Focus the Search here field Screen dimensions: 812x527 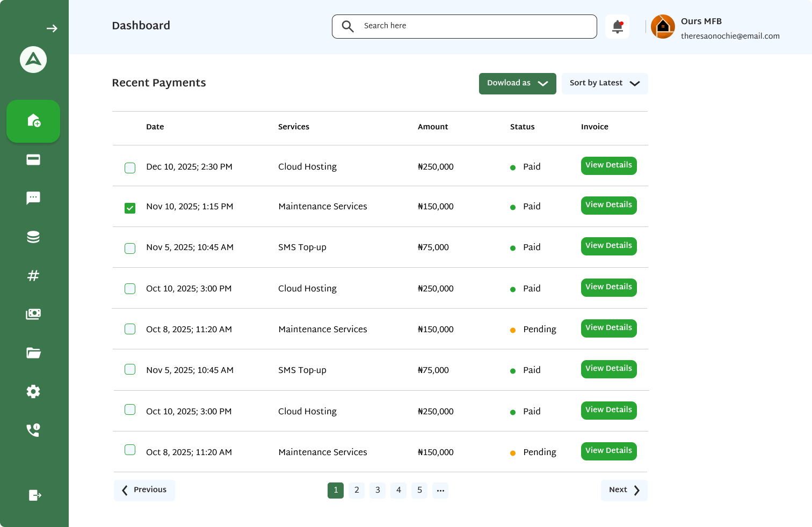[x=465, y=26]
